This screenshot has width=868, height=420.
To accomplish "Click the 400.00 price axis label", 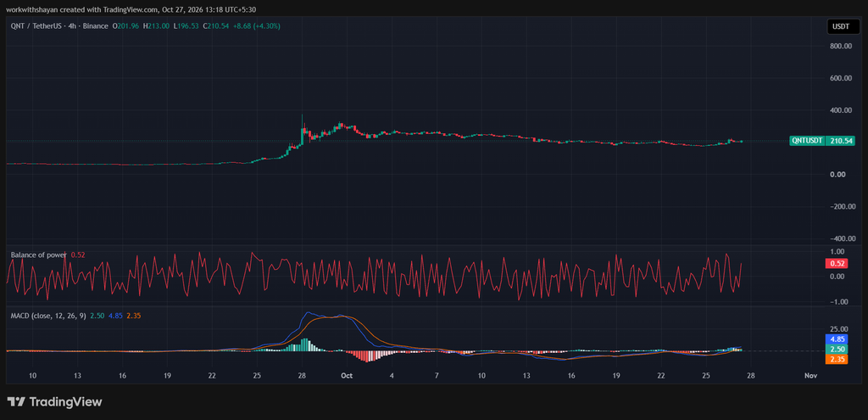I will point(840,110).
